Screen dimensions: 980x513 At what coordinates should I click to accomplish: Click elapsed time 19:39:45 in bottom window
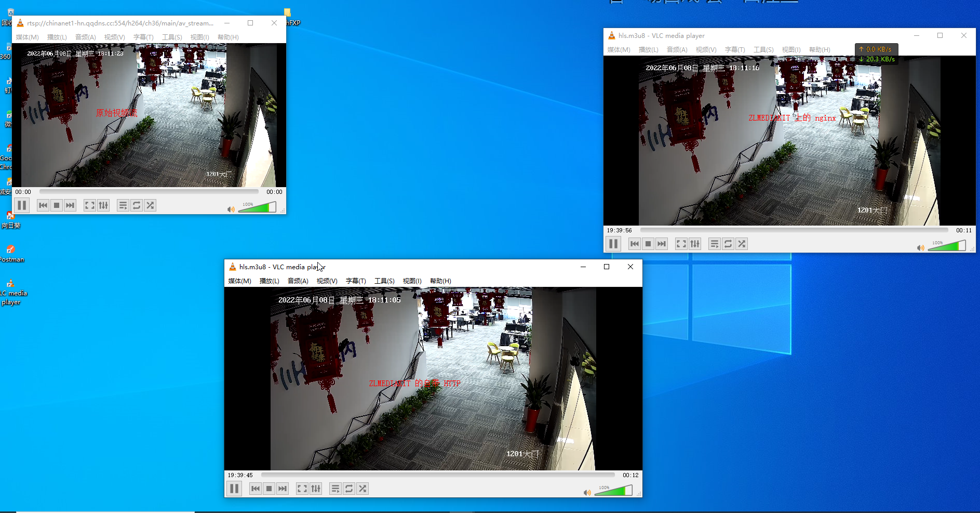pos(240,475)
